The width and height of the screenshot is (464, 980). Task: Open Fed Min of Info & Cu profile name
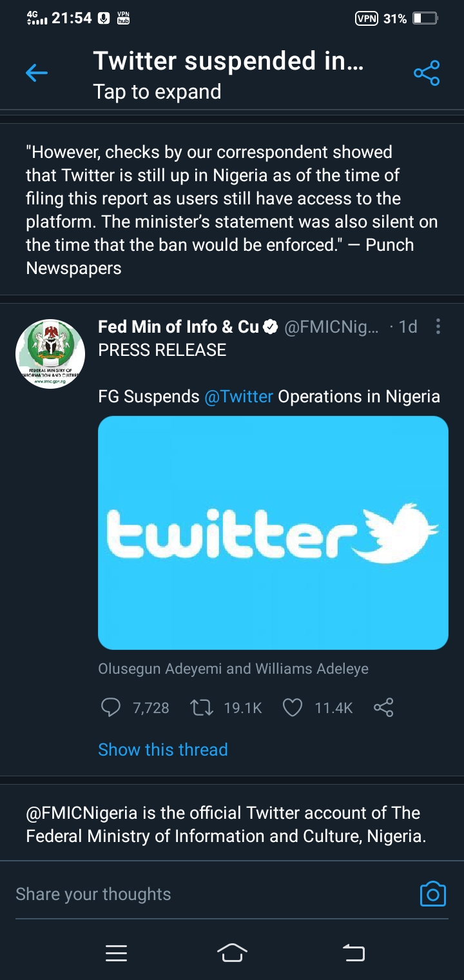click(179, 327)
